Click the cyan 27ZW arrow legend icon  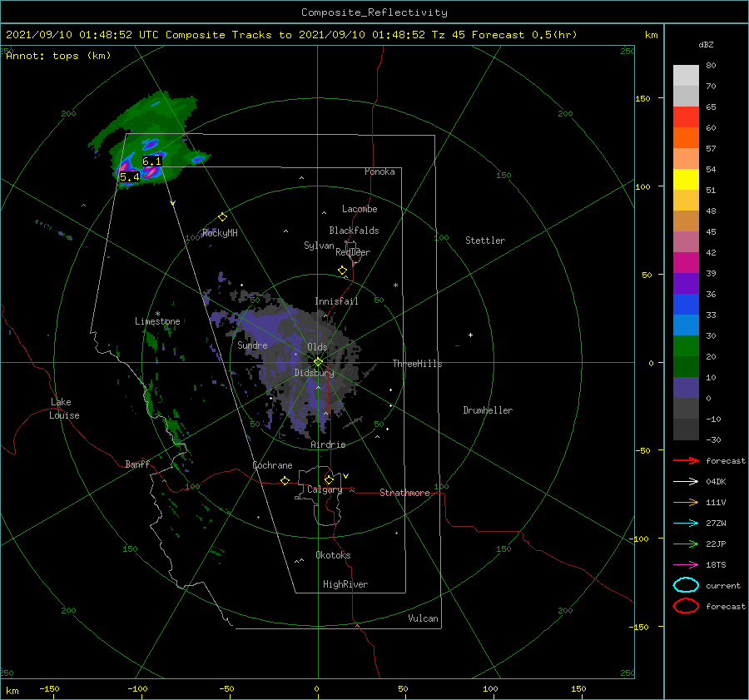point(686,524)
